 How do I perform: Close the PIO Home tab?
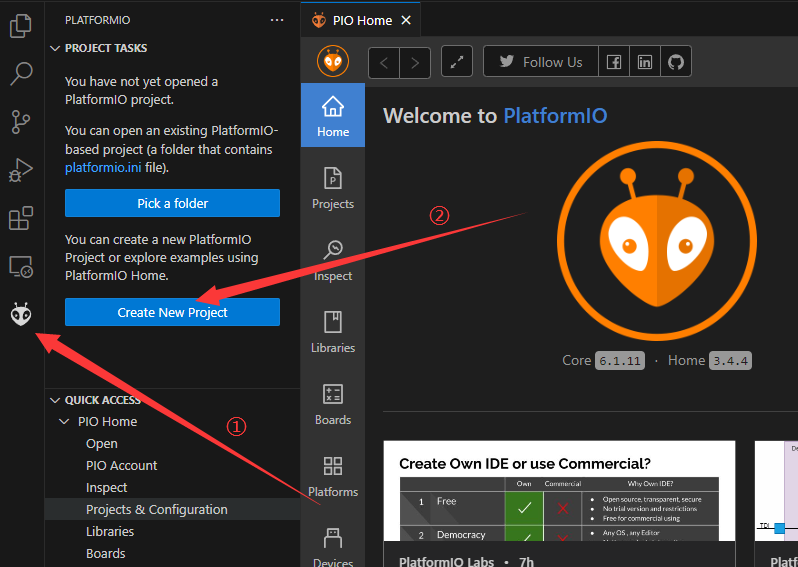pyautogui.click(x=406, y=20)
